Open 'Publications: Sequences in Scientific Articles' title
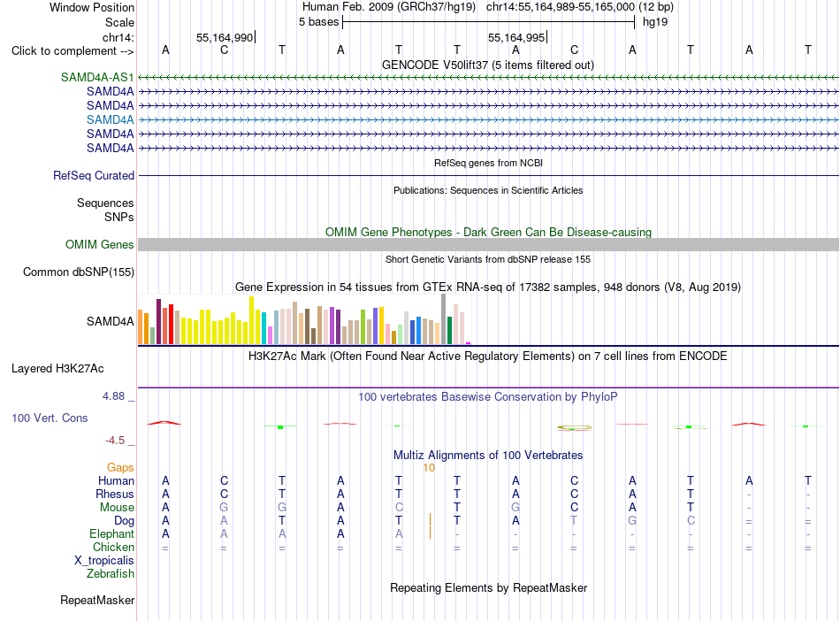840x621 pixels. tap(488, 190)
